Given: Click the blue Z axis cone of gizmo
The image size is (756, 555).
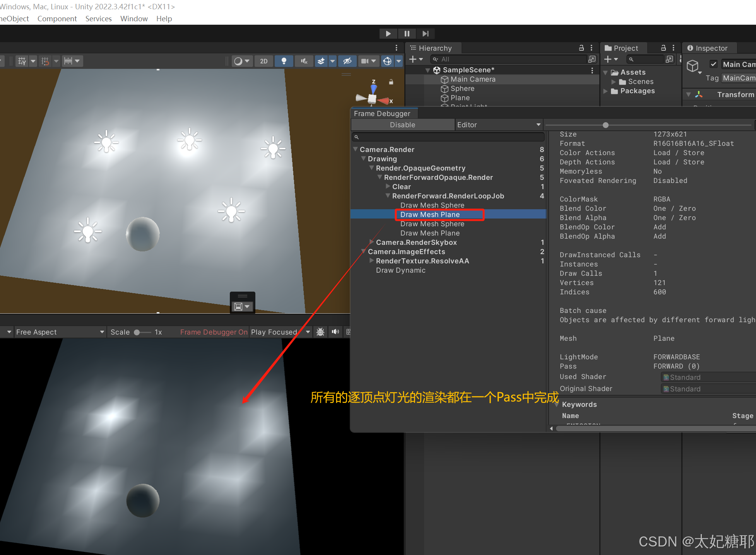Looking at the screenshot, I should tap(373, 89).
